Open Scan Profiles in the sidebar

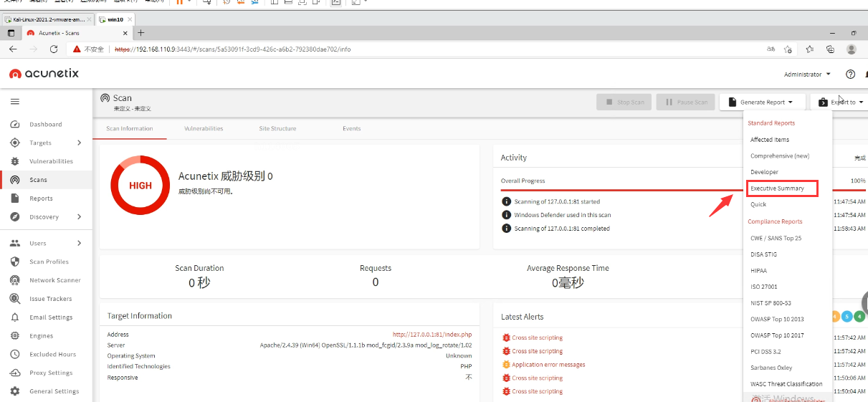pyautogui.click(x=49, y=262)
